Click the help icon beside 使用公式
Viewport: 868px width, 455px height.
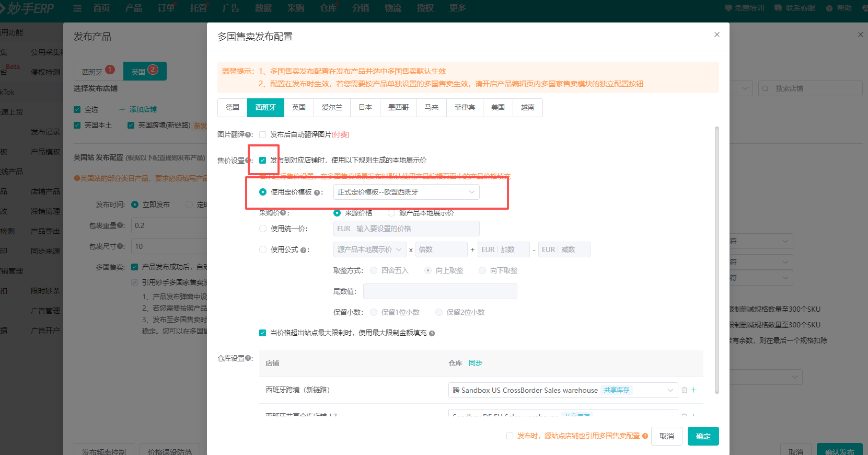point(303,250)
